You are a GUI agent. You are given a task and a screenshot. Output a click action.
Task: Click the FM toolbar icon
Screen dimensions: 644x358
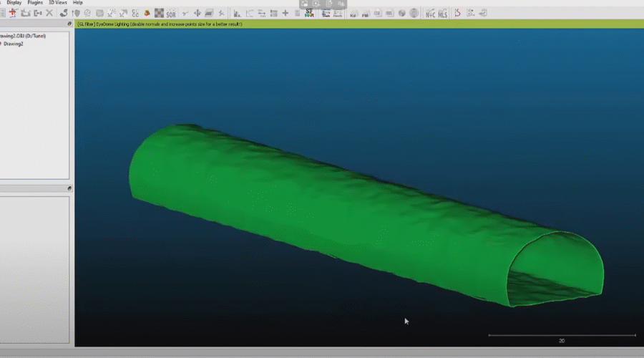[365, 13]
